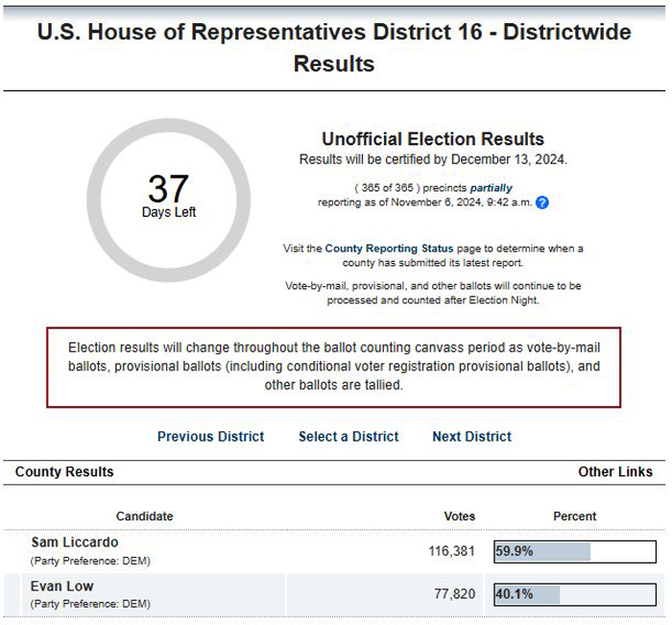Go to the Next District
Screen dimensions: 672x625
[x=472, y=437]
